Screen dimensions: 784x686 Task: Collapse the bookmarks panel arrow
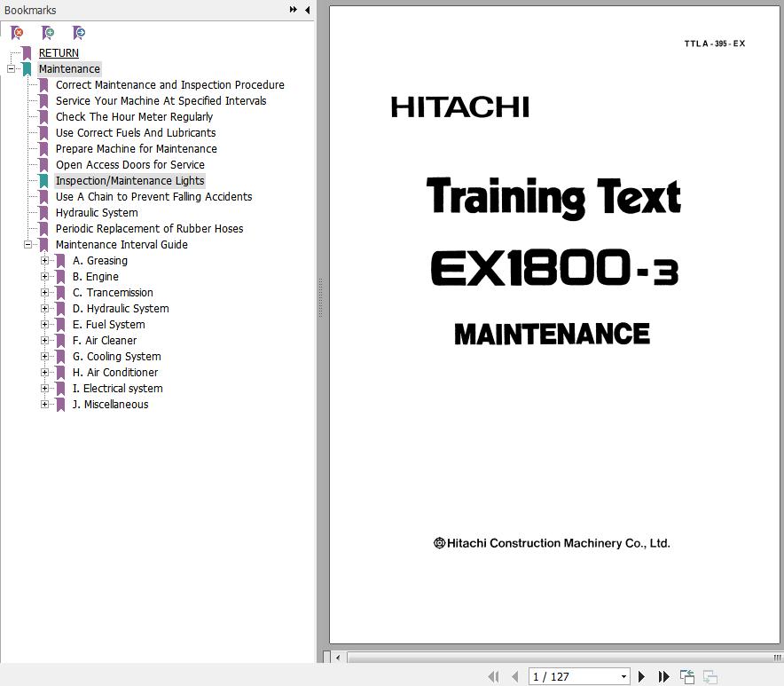pos(307,10)
